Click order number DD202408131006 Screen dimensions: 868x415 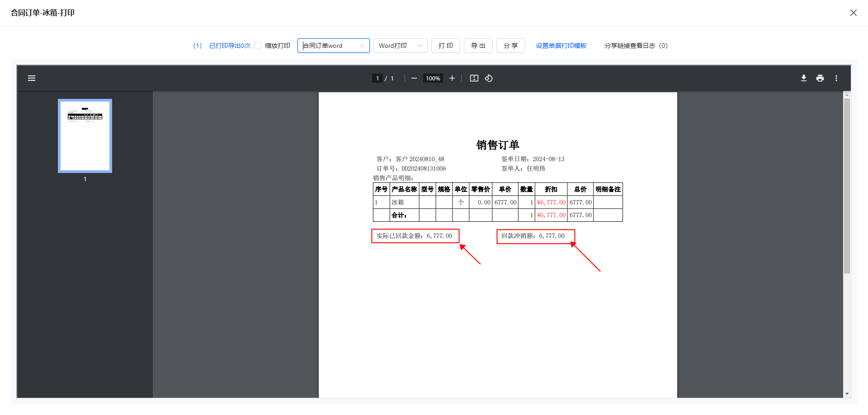click(424, 168)
